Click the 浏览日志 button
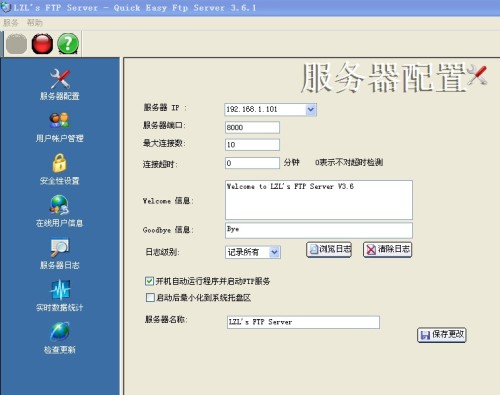The width and height of the screenshot is (500, 395). point(329,249)
